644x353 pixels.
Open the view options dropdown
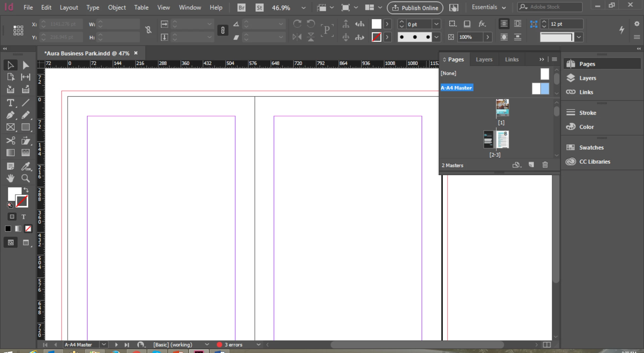click(x=325, y=7)
